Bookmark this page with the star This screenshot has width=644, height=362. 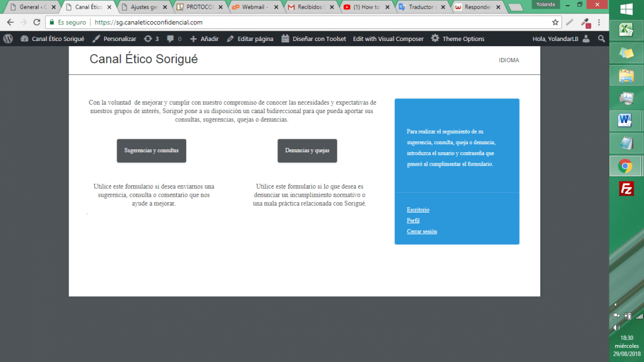click(x=555, y=22)
